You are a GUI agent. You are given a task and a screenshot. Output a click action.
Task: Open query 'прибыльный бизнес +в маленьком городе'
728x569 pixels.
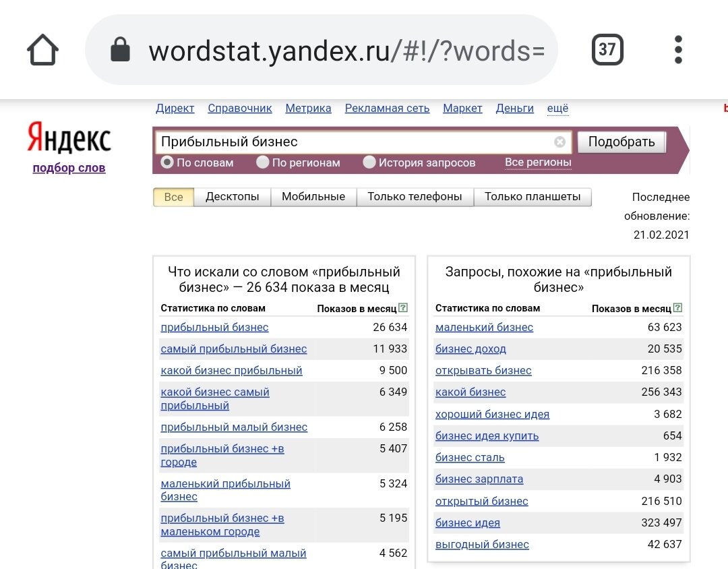point(222,525)
